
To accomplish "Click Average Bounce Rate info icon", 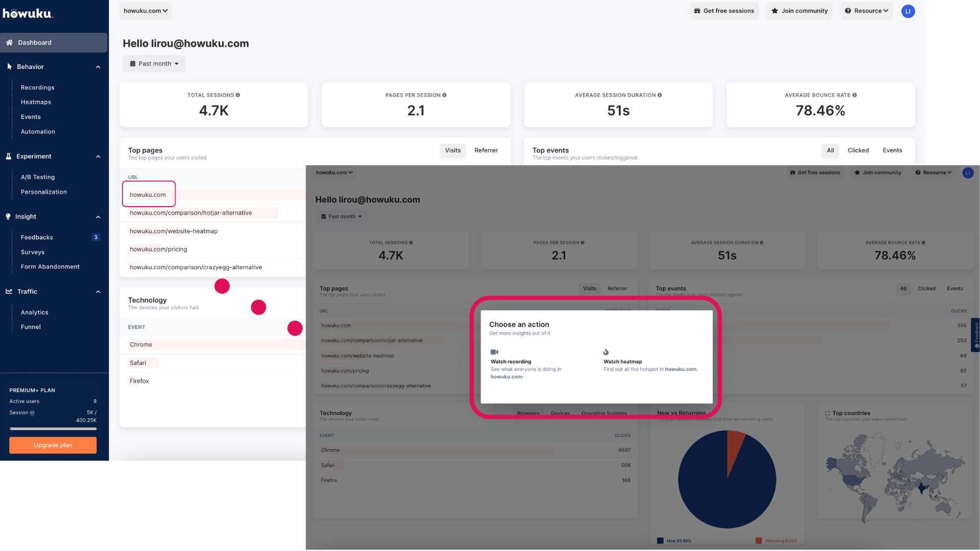I will [x=854, y=95].
